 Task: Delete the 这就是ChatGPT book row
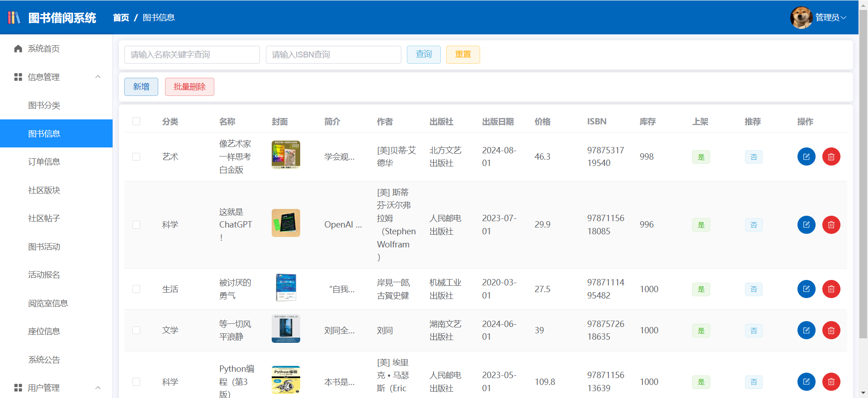831,225
